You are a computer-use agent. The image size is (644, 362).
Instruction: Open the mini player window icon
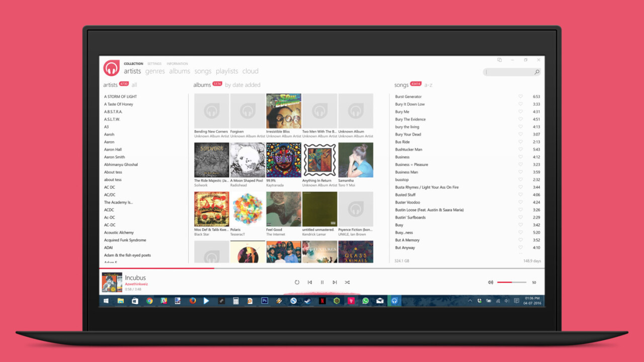pyautogui.click(x=499, y=60)
